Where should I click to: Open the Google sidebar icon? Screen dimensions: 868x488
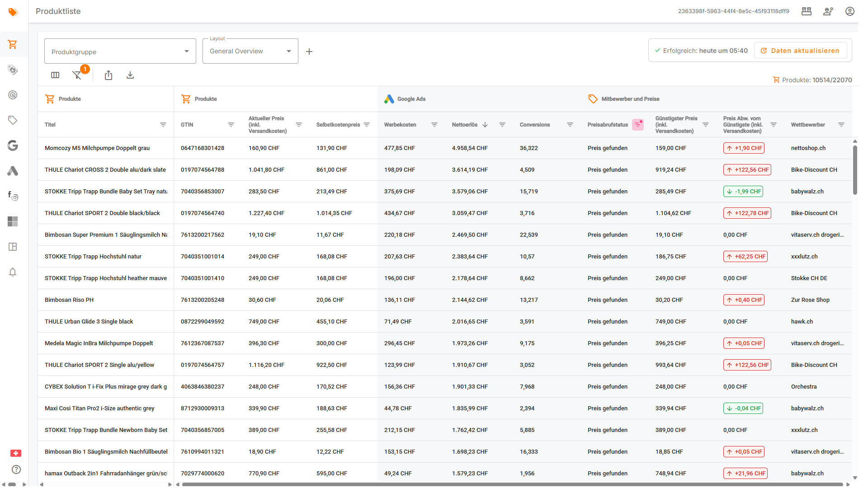pyautogui.click(x=13, y=145)
